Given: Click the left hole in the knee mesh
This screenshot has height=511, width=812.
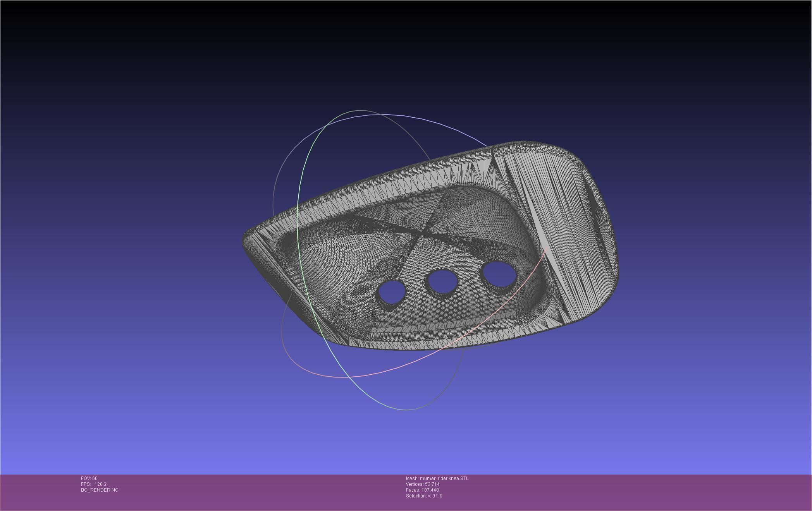Looking at the screenshot, I should [391, 292].
